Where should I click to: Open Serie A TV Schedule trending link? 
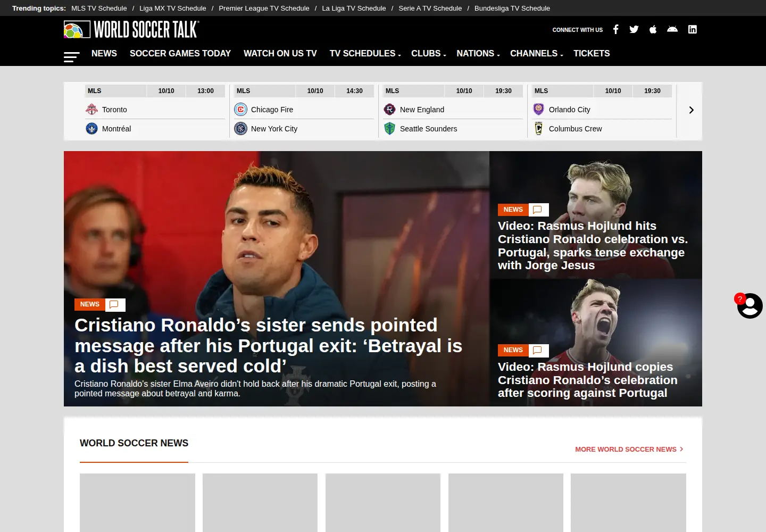click(x=430, y=8)
